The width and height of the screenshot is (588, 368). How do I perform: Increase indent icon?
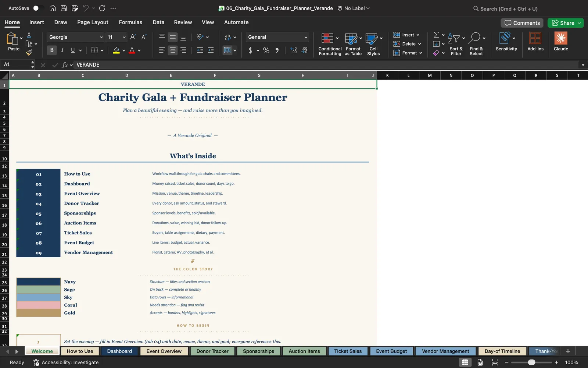[211, 50]
